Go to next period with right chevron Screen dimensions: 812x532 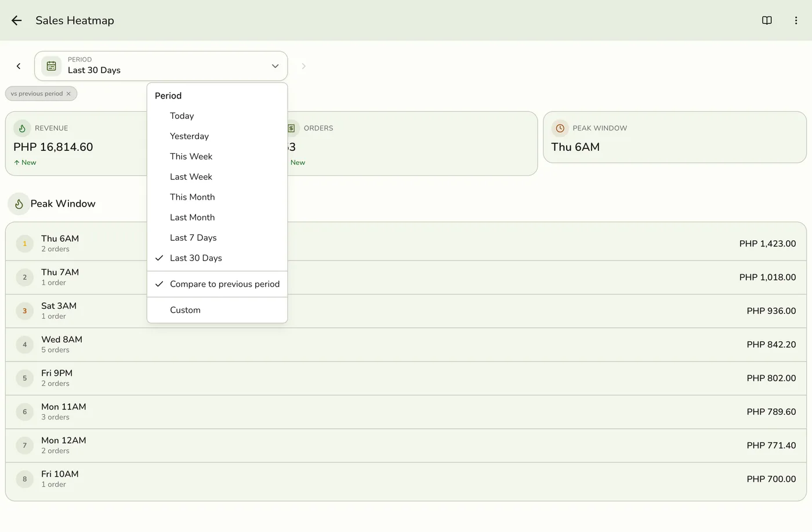[x=303, y=66]
